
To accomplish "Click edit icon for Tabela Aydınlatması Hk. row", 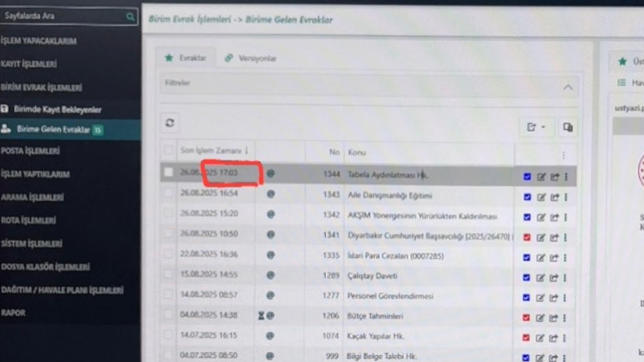I will [x=541, y=177].
